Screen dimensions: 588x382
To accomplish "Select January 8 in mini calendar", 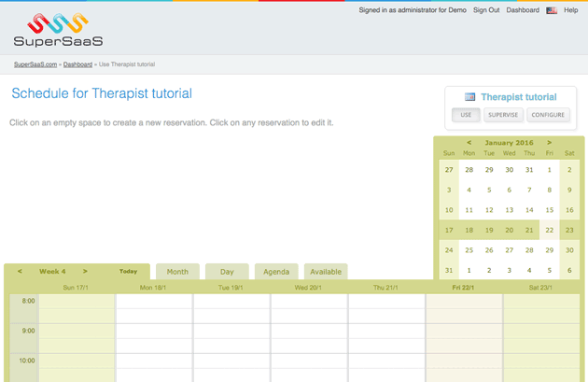I will (550, 190).
